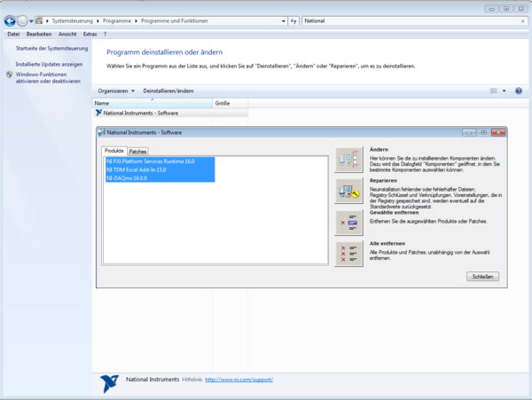Expand the arrow after Systemsteuerung breadcrumb
Screen dimensions: 532x400
point(98,21)
